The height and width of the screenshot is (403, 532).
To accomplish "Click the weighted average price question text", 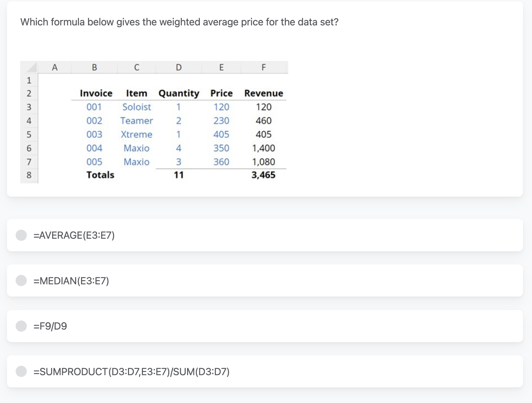I will pos(179,22).
